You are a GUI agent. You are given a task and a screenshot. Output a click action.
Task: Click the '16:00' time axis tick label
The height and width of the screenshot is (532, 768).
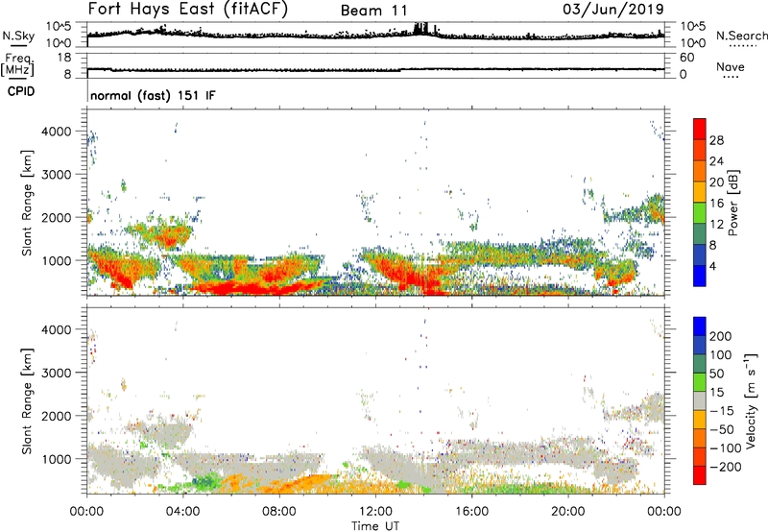(471, 512)
